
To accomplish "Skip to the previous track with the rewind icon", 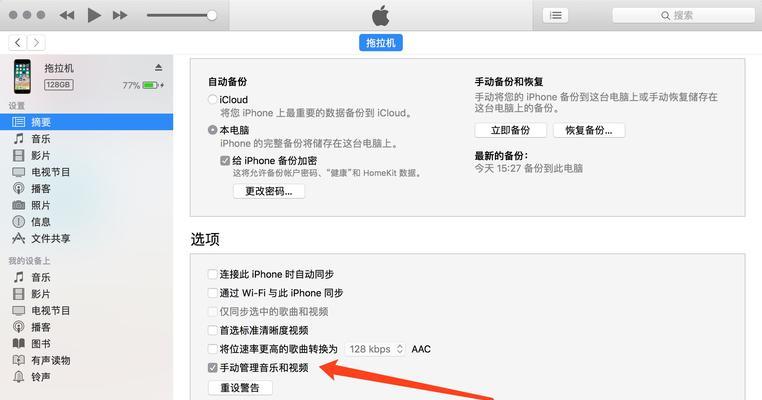I will [67, 16].
